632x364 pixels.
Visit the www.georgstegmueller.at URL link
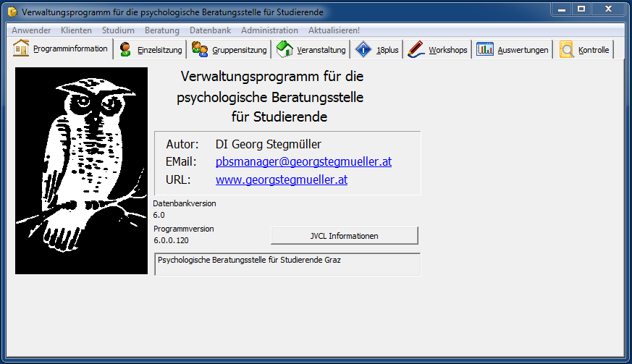pyautogui.click(x=281, y=179)
